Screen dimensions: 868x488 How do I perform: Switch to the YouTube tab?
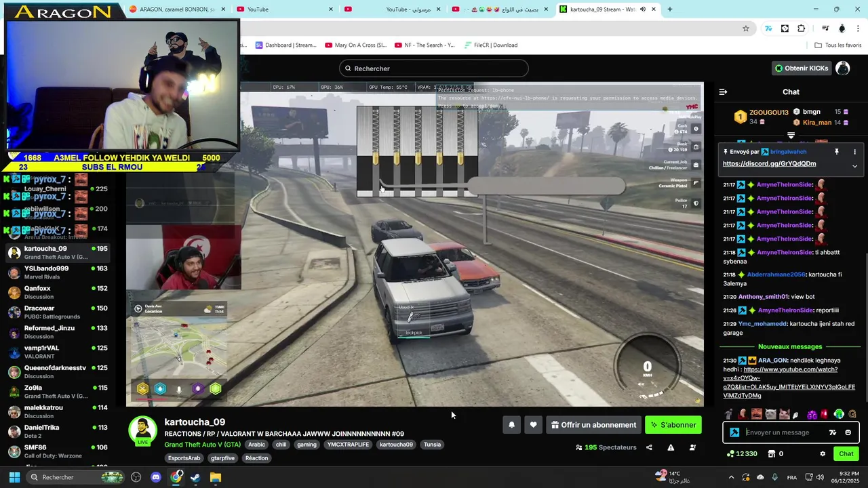(x=285, y=9)
